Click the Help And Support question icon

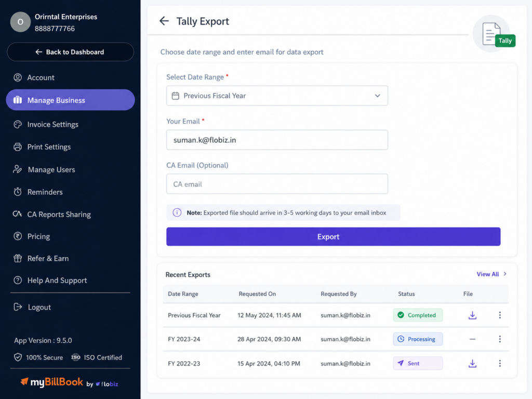click(18, 280)
